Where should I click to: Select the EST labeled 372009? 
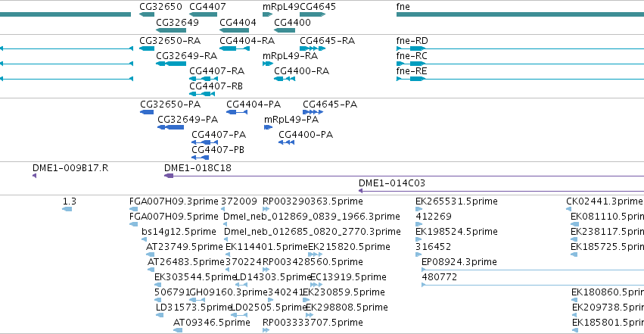tap(223, 209)
